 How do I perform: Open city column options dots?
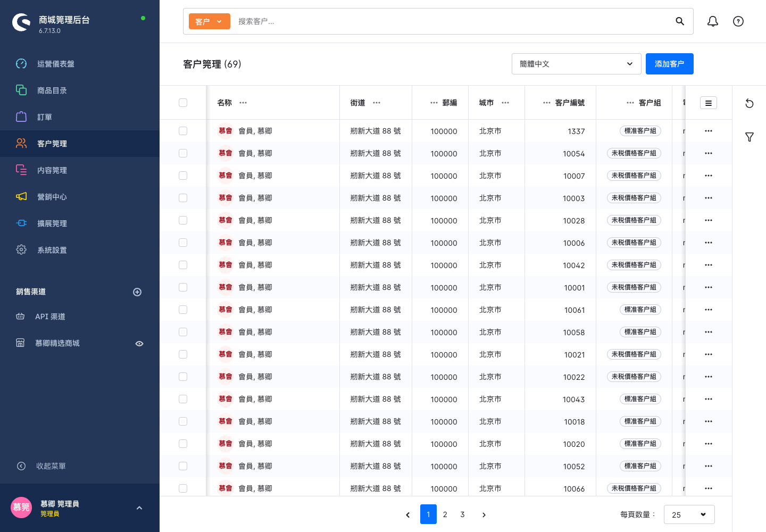[x=505, y=103]
